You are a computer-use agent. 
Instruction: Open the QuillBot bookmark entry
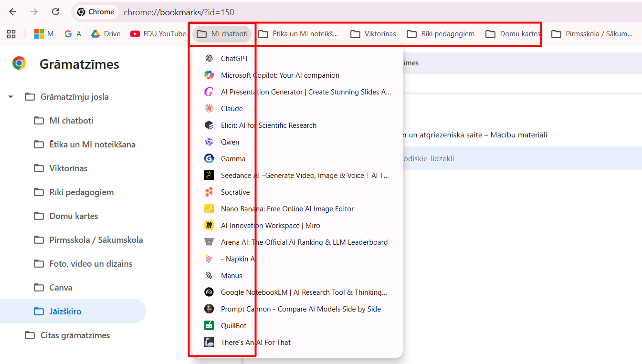pos(297,326)
